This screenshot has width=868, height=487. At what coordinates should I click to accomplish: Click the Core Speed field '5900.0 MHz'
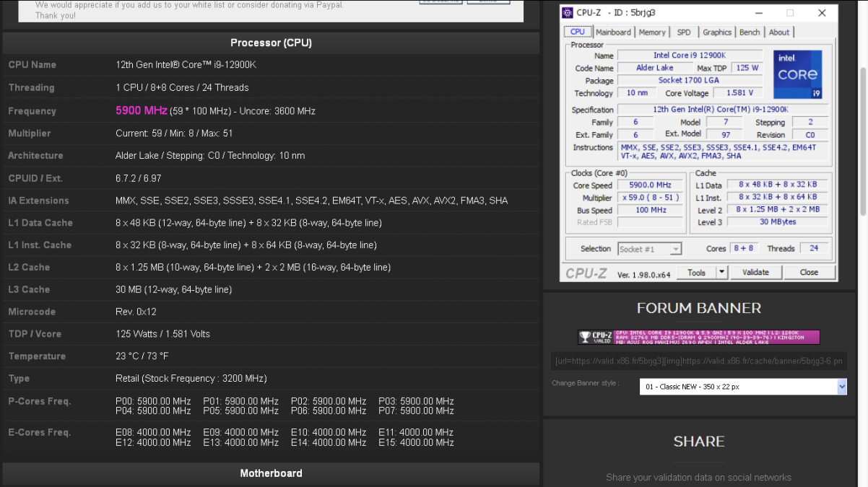651,185
